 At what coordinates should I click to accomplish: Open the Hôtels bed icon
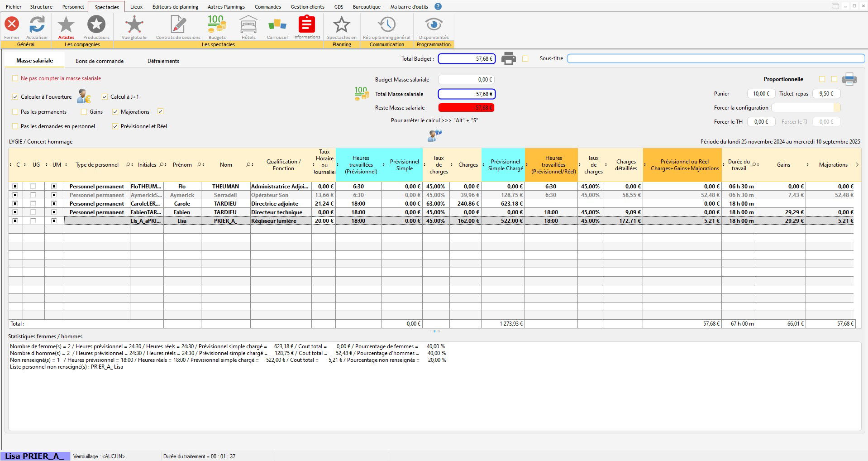pyautogui.click(x=248, y=24)
